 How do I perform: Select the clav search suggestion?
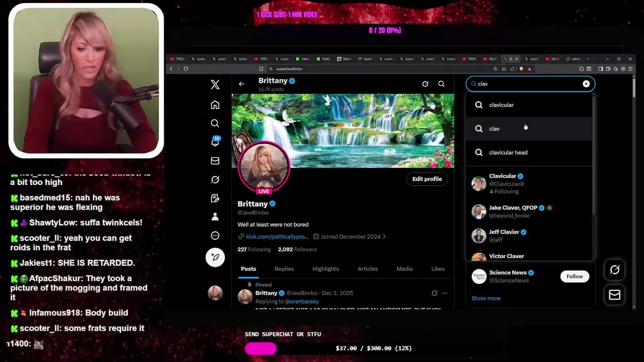529,129
